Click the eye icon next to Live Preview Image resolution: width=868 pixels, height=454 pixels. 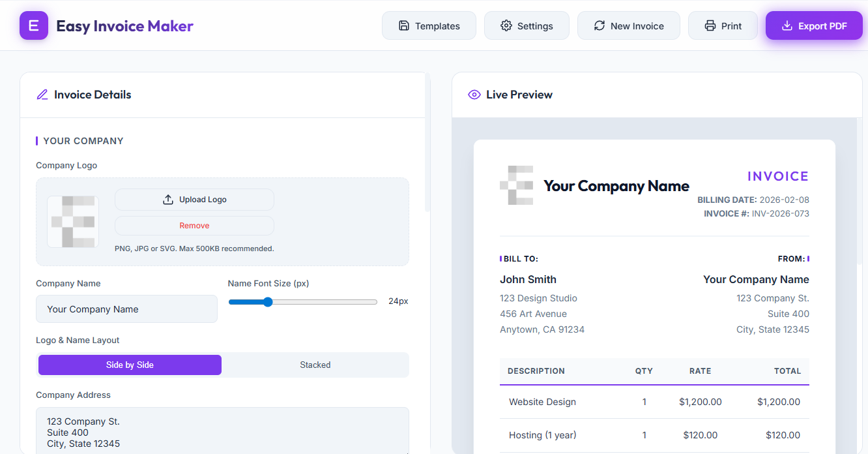474,95
